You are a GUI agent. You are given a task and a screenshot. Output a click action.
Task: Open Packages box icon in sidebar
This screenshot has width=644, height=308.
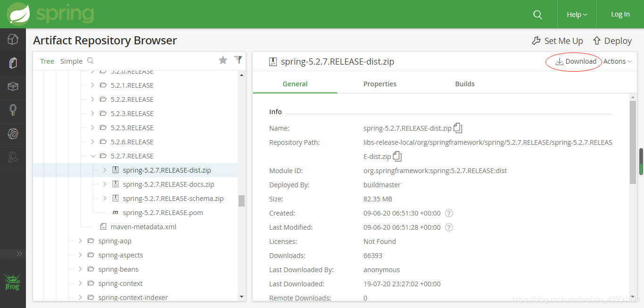(x=13, y=87)
